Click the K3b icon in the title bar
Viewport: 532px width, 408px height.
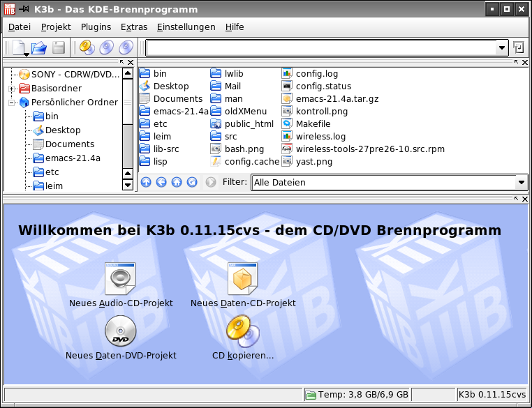[10, 9]
